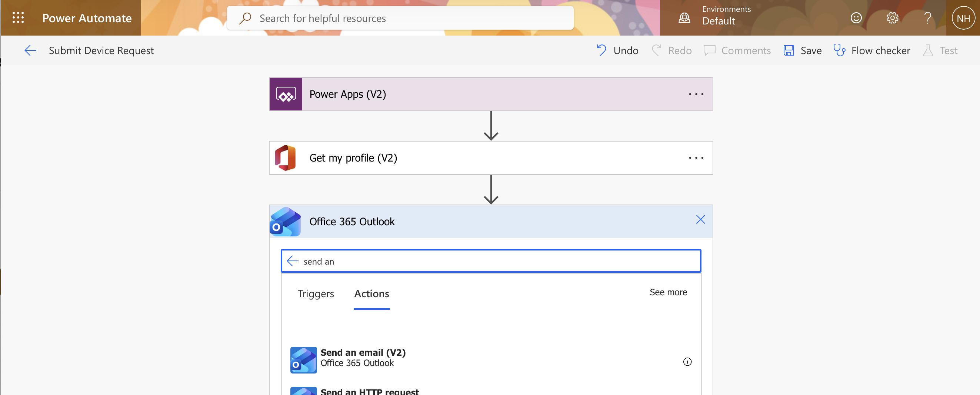
Task: Choose the Send an HTTP request action
Action: click(491, 391)
